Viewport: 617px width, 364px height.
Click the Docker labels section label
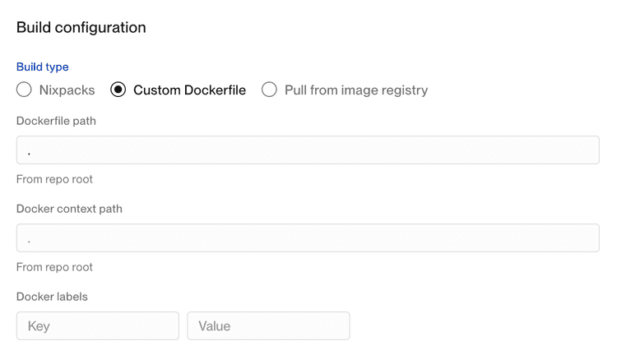point(52,297)
